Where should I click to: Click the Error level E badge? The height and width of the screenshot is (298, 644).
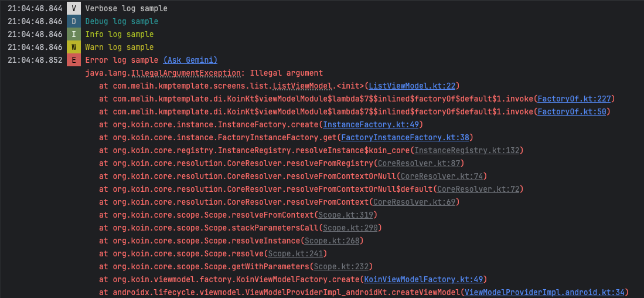[x=73, y=60]
